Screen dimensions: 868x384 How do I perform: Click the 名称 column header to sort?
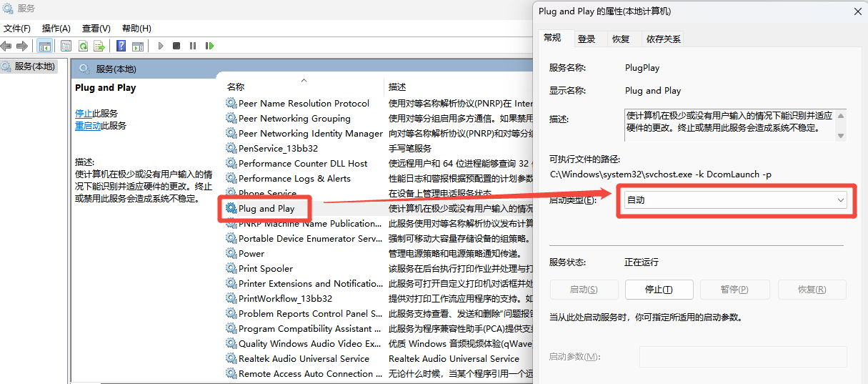[x=236, y=87]
